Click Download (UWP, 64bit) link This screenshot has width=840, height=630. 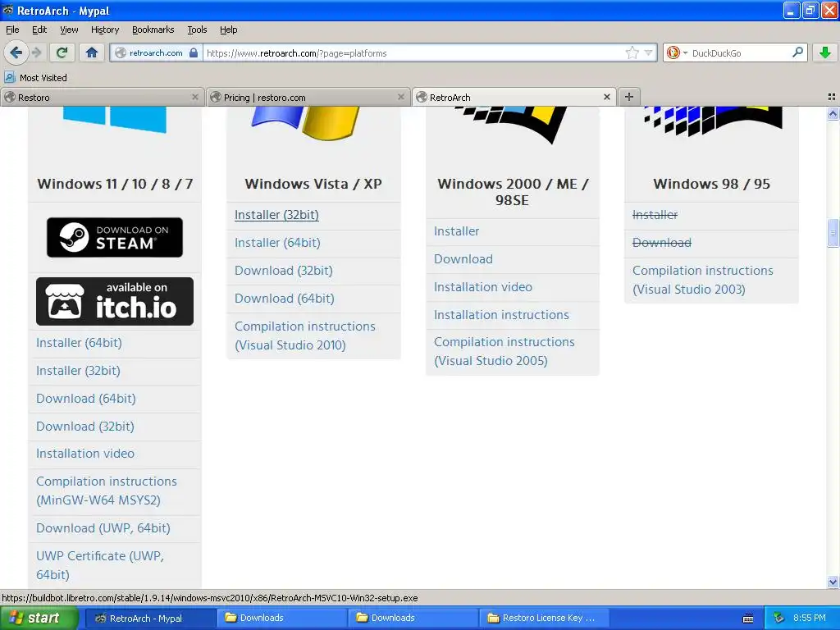point(103,527)
